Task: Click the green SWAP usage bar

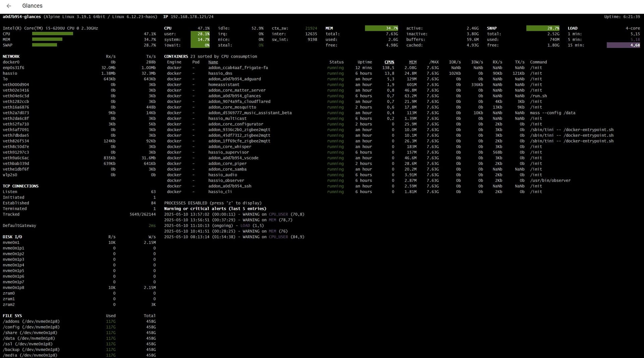Action: coord(44,45)
